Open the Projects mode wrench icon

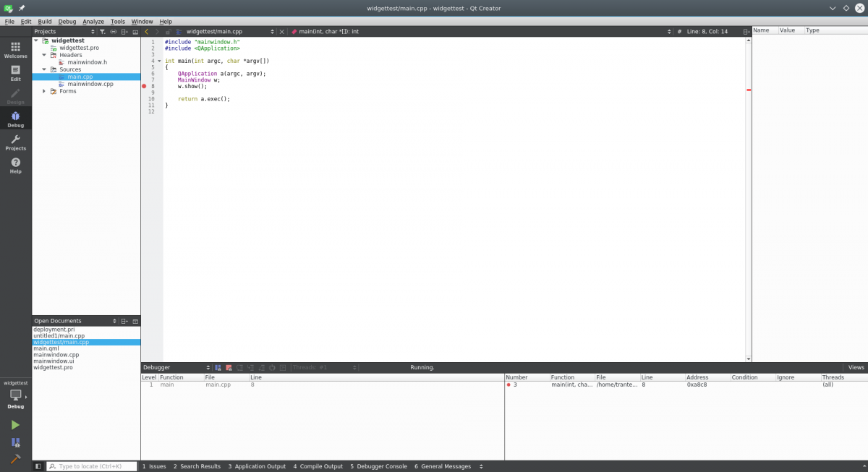pos(15,142)
